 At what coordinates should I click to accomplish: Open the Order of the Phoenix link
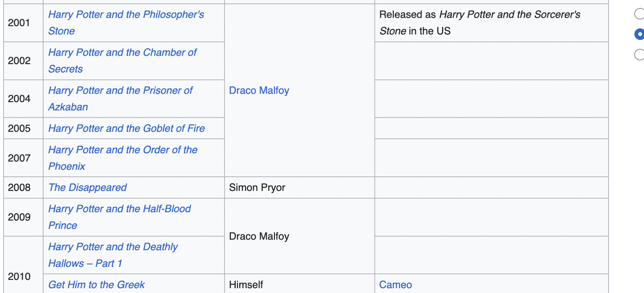pos(123,150)
